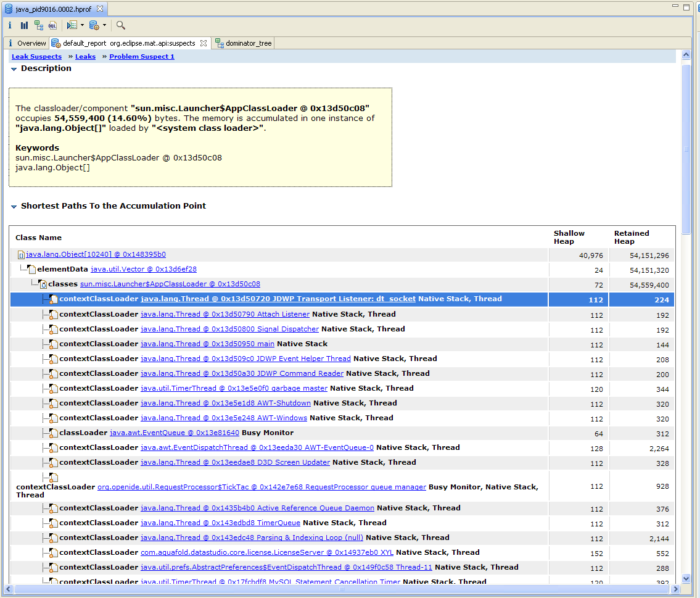Minimize the editor area
This screenshot has height=598, width=700.
(675, 6)
